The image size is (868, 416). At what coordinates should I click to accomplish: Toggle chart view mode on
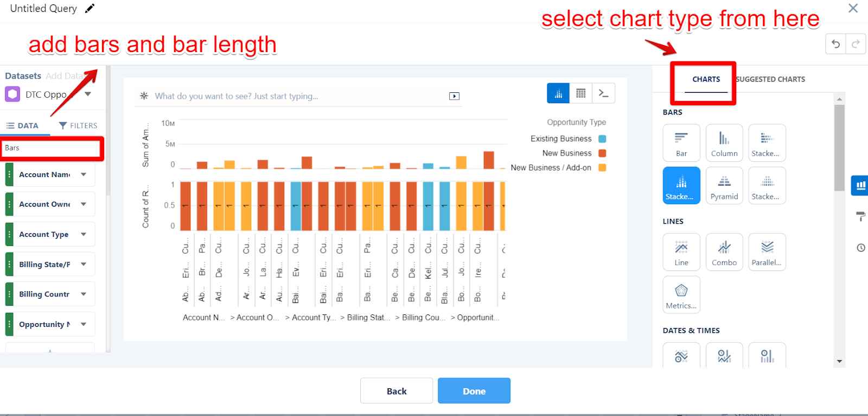pyautogui.click(x=558, y=93)
